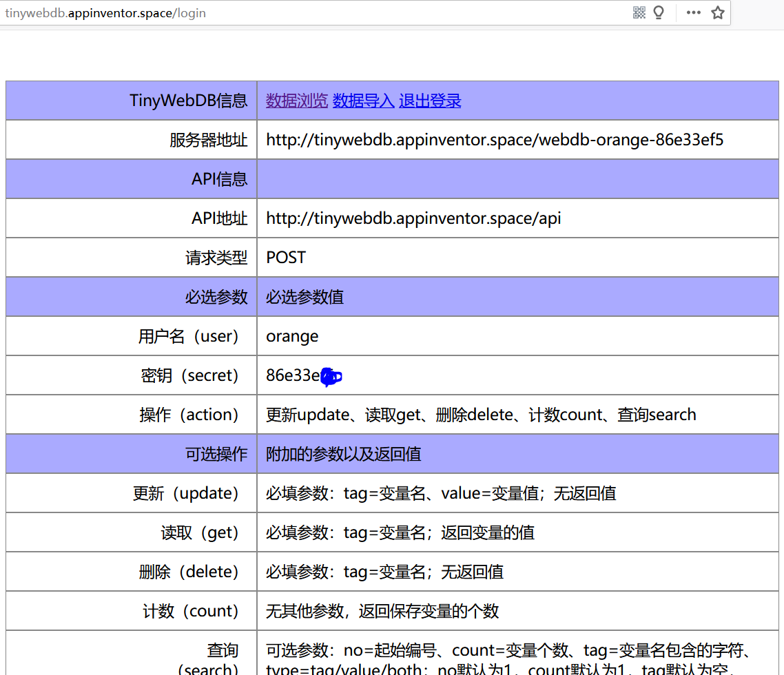Click the 退出登录 logout link
The image size is (784, 675).
point(430,101)
